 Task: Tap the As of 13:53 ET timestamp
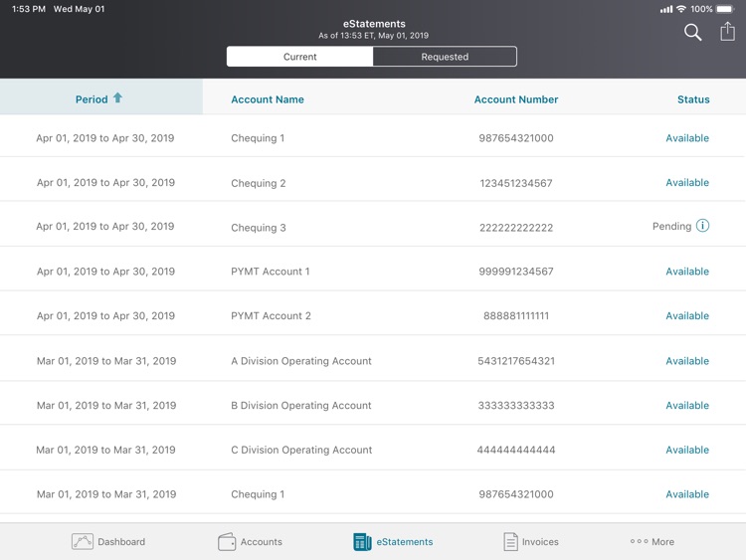tap(373, 36)
